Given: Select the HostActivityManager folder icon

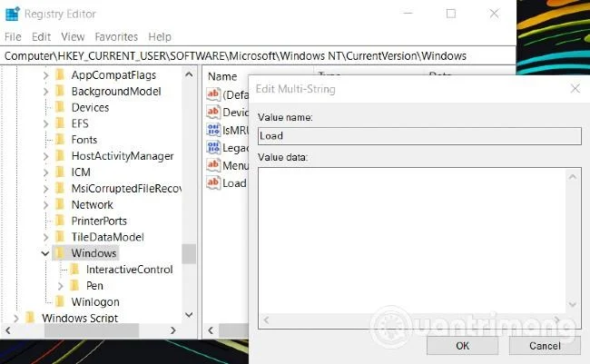Looking at the screenshot, I should coord(60,156).
